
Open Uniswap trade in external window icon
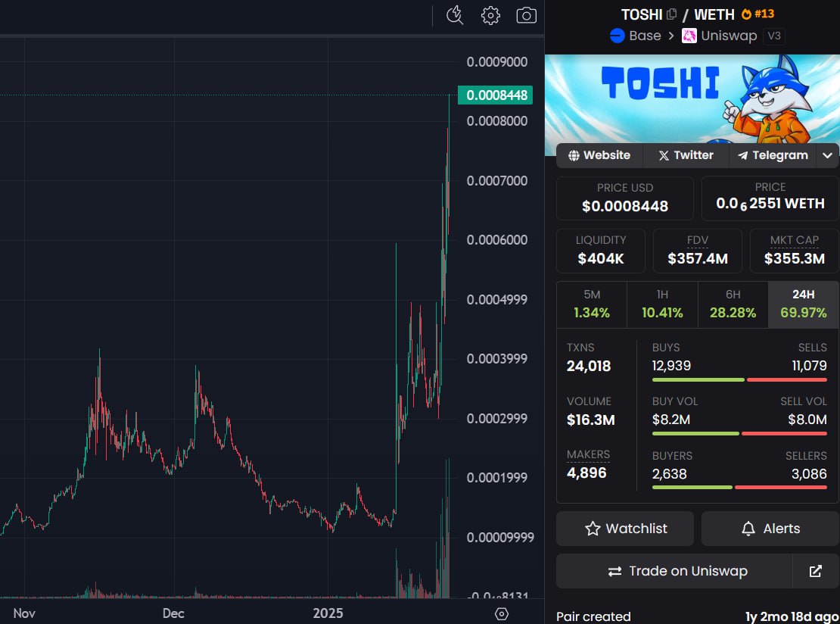(x=815, y=571)
